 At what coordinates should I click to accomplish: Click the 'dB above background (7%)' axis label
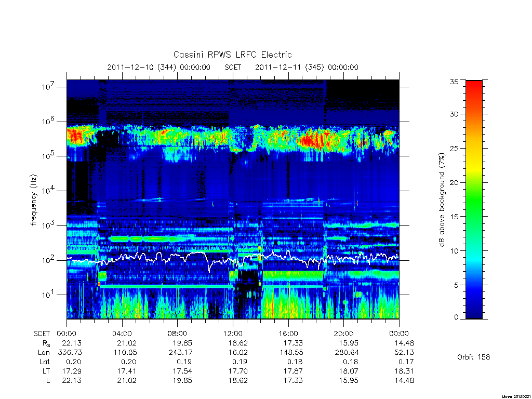coord(442,200)
